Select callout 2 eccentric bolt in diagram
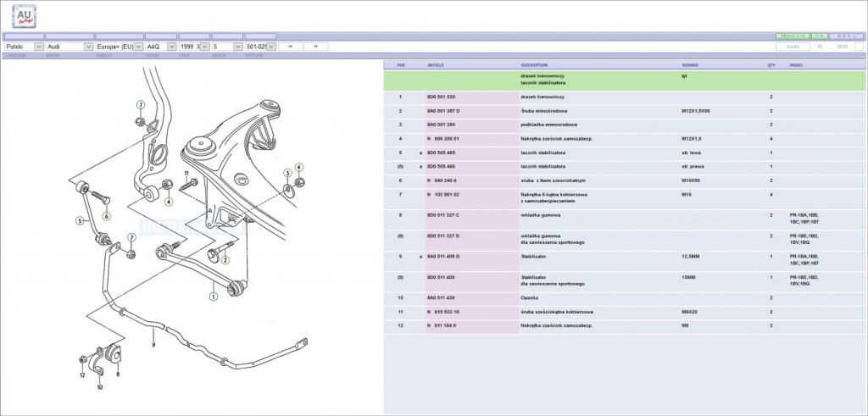Image resolution: width=868 pixels, height=416 pixels. (225, 260)
